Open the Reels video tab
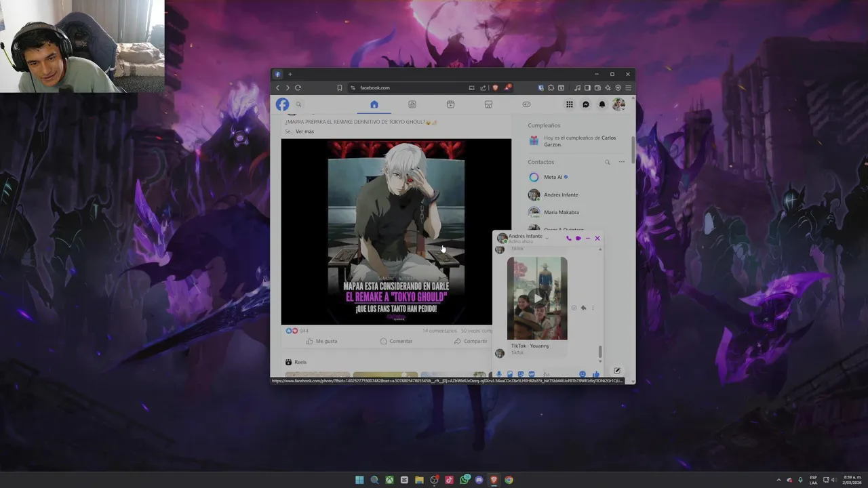The height and width of the screenshot is (488, 868). [x=450, y=104]
